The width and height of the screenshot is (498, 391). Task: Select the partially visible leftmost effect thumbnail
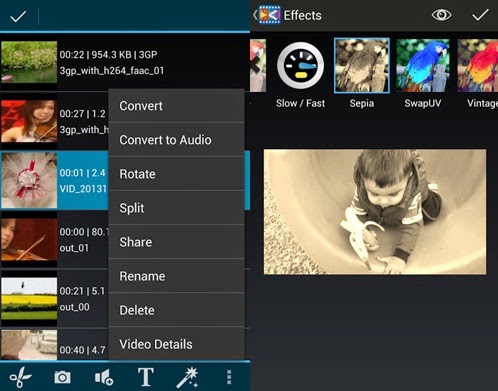258,65
